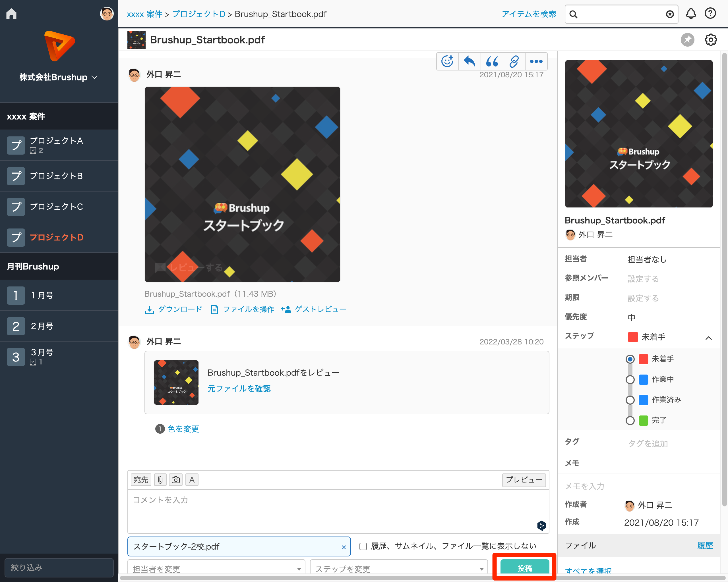Pin this item with the pin icon
728x582 pixels.
(688, 40)
